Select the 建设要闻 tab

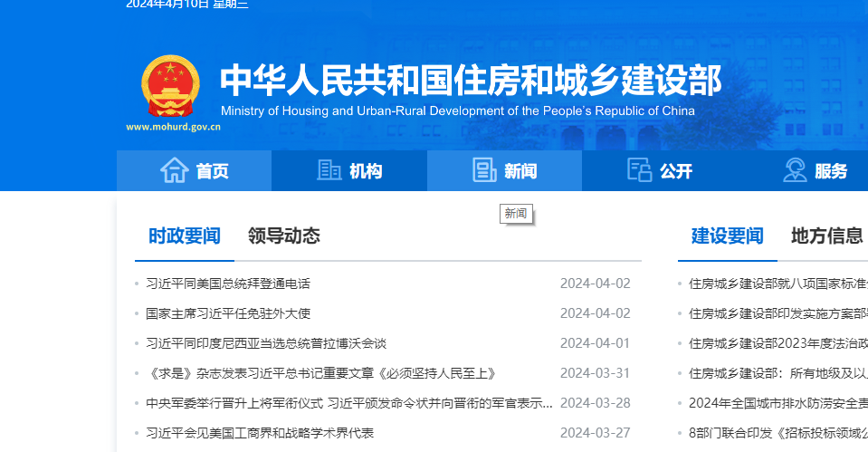click(728, 236)
